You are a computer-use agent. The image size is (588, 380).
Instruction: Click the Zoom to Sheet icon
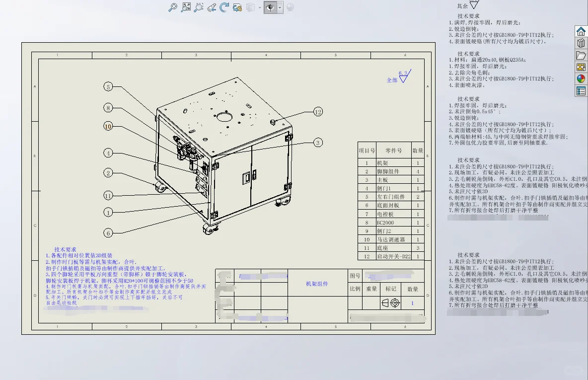click(x=186, y=7)
